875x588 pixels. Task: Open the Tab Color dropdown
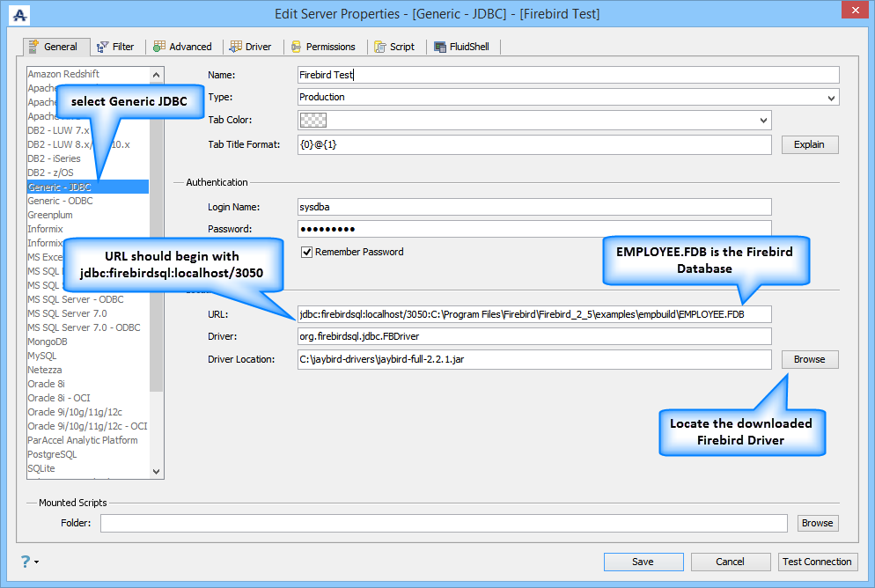tap(534, 120)
